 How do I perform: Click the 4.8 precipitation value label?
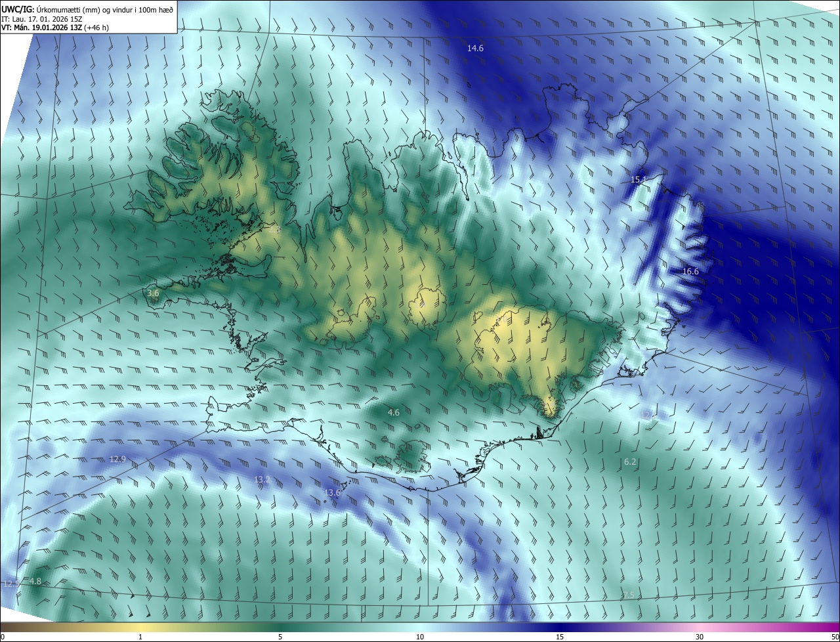35,582
